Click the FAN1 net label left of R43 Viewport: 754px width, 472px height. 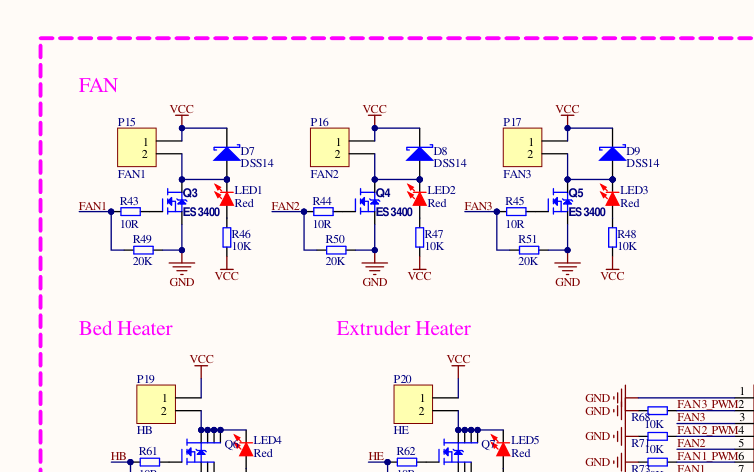click(93, 206)
